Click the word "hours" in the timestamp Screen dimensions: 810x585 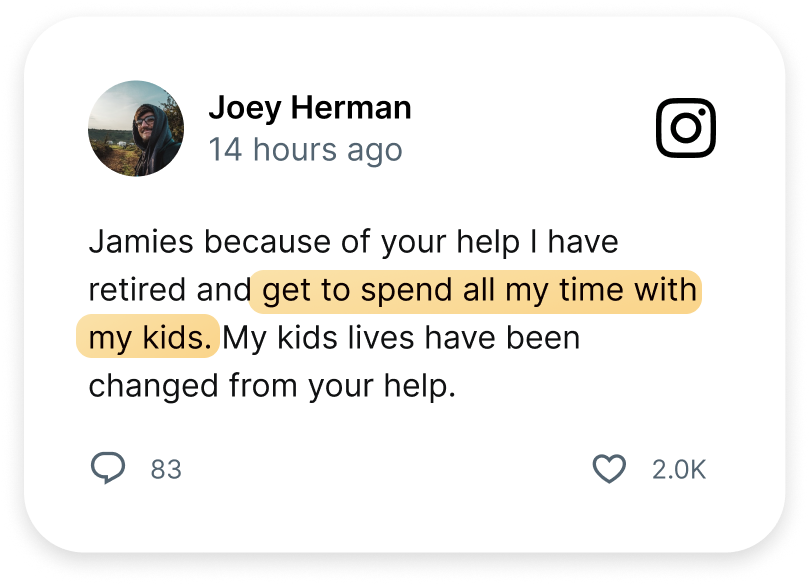(x=298, y=150)
